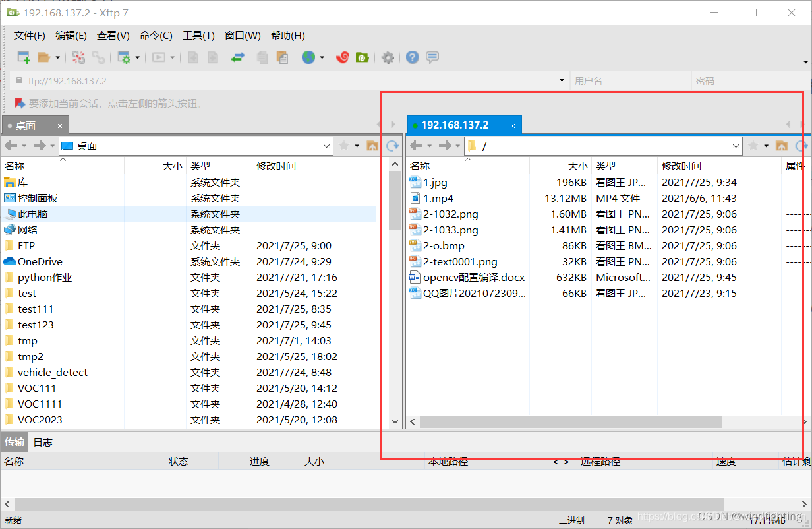Open remote favorites star dropdown arrow

click(767, 146)
